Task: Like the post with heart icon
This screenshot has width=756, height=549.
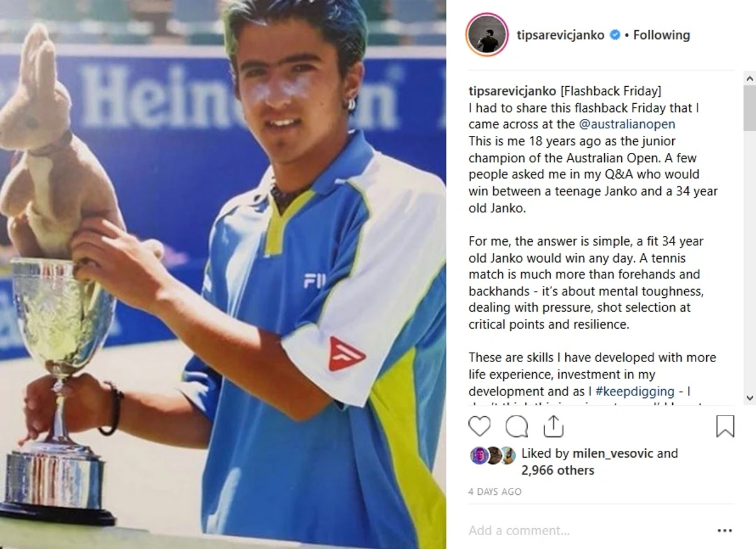Action: 479,427
